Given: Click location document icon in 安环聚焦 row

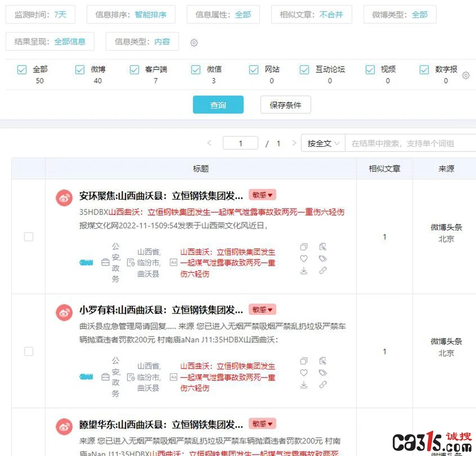Looking at the screenshot, I should pyautogui.click(x=131, y=263).
